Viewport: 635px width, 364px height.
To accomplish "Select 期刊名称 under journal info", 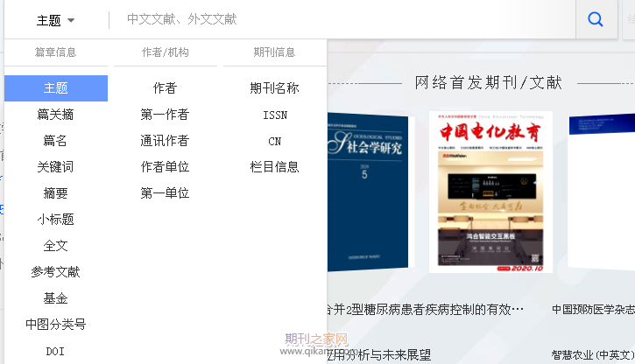I will [x=274, y=88].
